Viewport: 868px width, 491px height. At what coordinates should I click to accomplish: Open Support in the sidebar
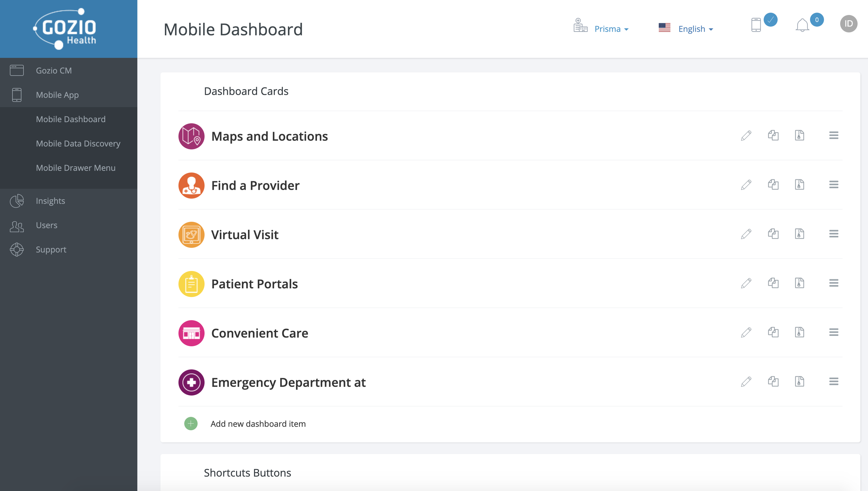pos(51,249)
